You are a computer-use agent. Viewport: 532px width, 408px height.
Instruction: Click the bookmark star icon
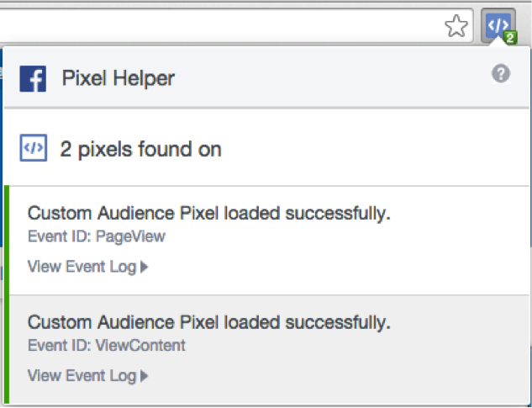(x=456, y=26)
